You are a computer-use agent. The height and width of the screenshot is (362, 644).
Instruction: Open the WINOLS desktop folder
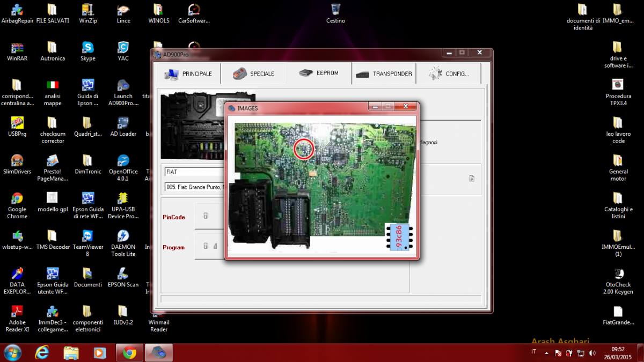click(158, 13)
